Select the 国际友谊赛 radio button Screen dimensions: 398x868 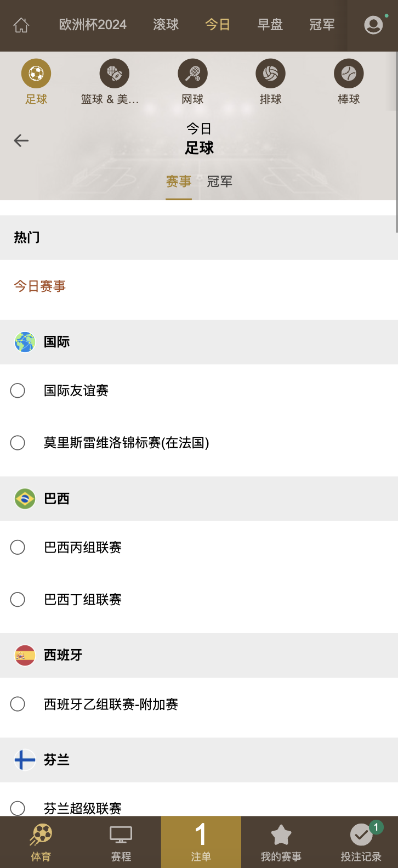coord(18,391)
